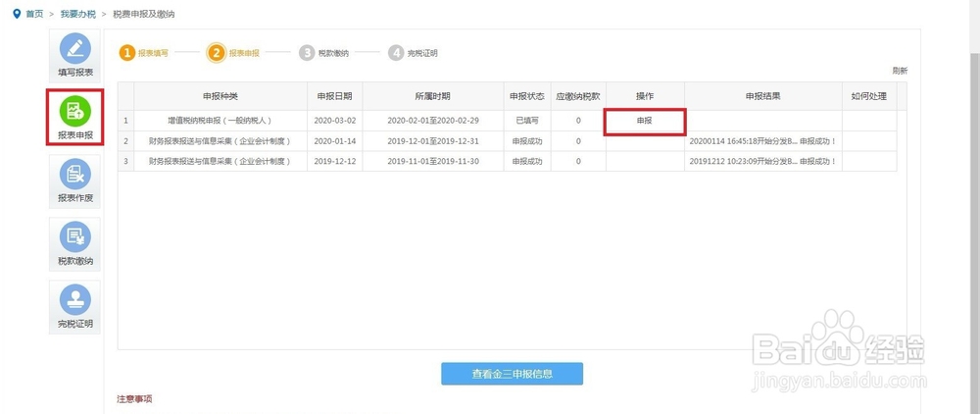The image size is (980, 414).
Task: Click the 查看金三申报信息 button
Action: 512,374
